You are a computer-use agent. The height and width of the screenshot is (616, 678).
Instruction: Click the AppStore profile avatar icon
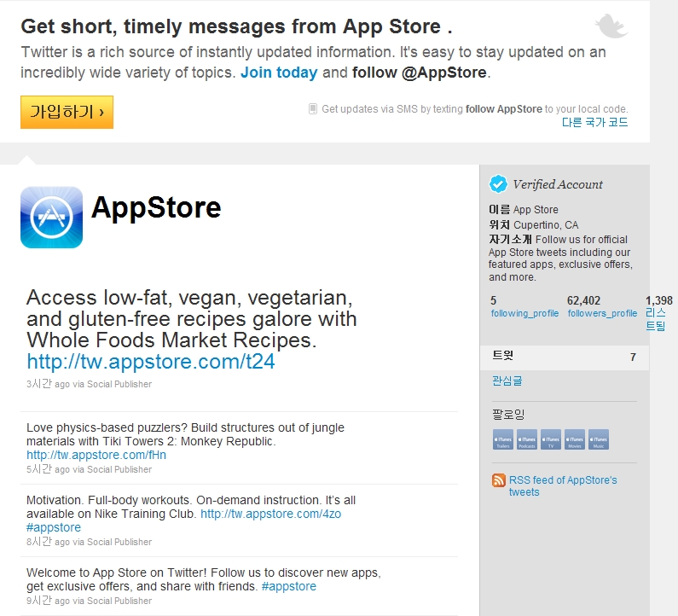(x=51, y=218)
